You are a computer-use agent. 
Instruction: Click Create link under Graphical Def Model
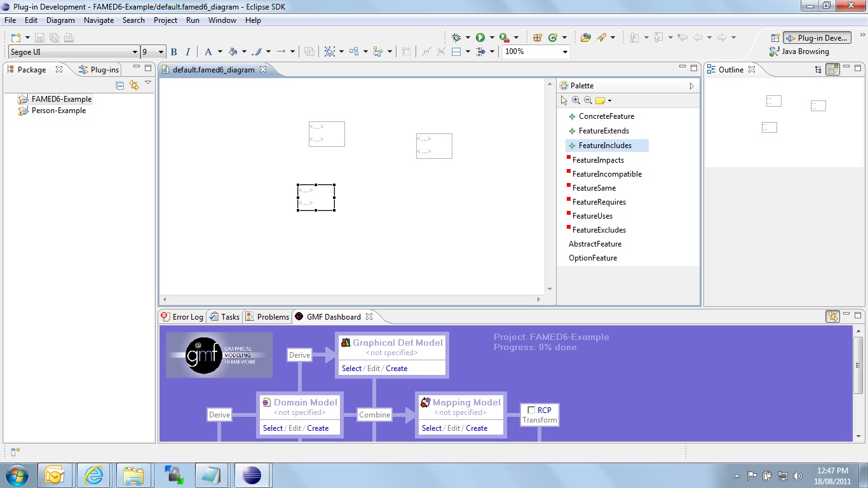[397, 369]
